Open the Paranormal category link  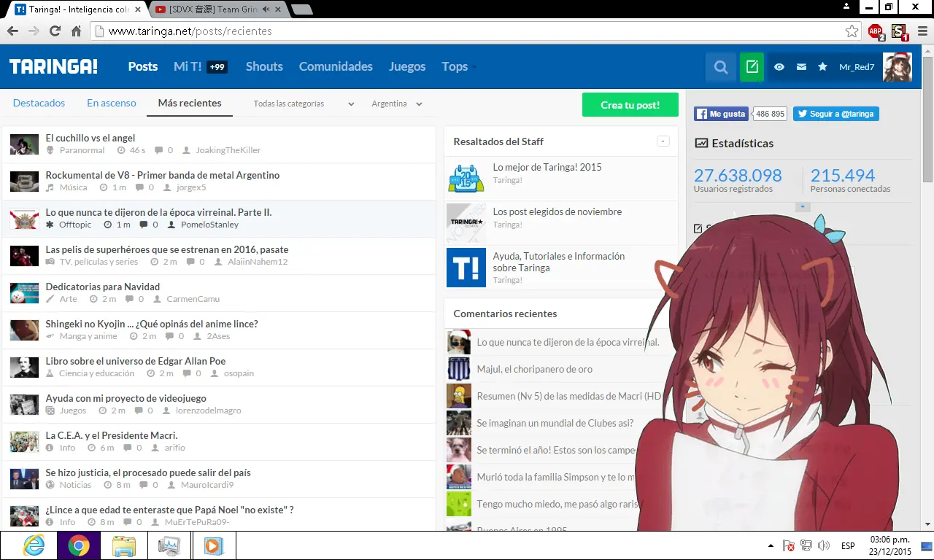82,150
